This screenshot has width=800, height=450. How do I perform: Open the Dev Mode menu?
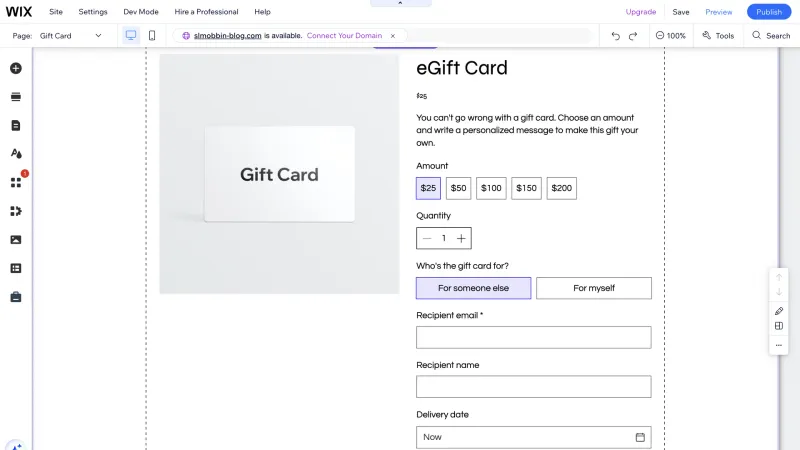click(x=141, y=12)
